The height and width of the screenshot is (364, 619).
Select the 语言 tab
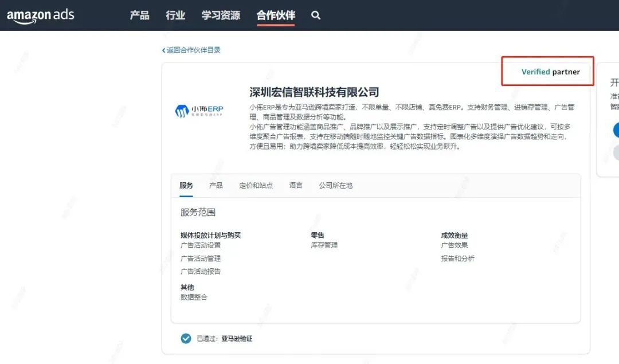coord(296,186)
